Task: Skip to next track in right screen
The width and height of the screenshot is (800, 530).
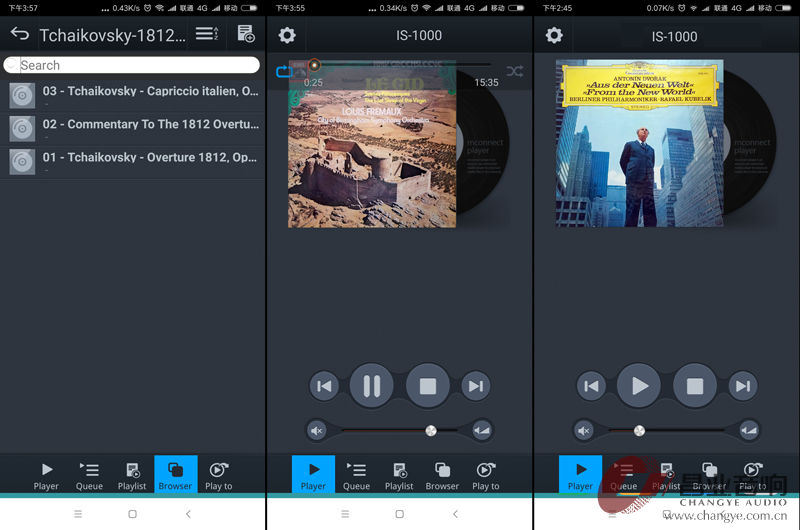Action: tap(743, 386)
